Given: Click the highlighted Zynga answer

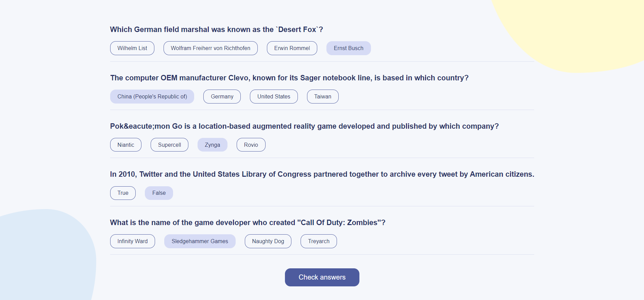Looking at the screenshot, I should (x=213, y=145).
